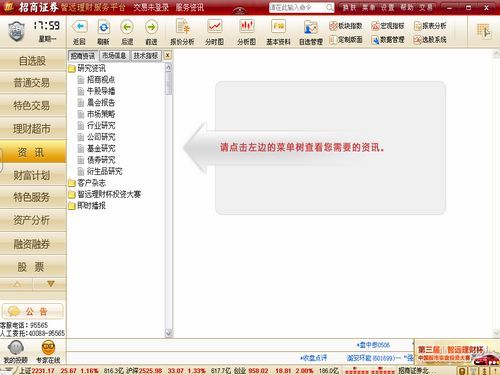The width and height of the screenshot is (500, 375).
Task: Go to 资产分析 in sidebar
Action: [x=33, y=220]
